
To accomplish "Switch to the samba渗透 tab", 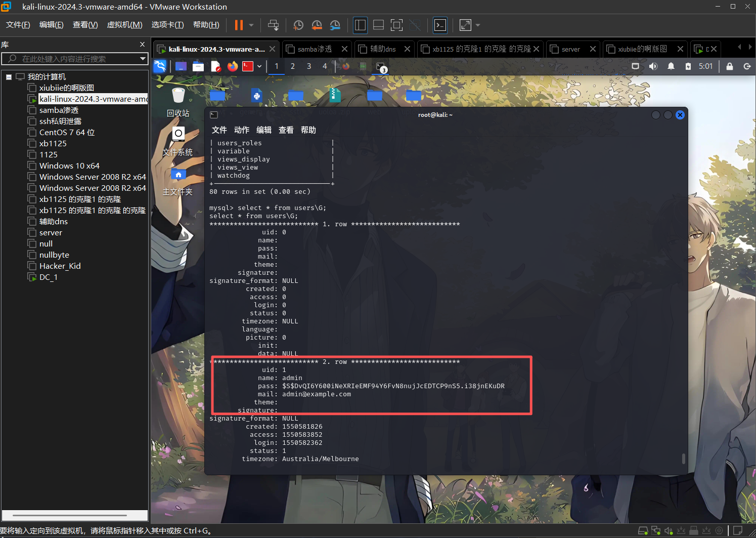I will pos(315,49).
